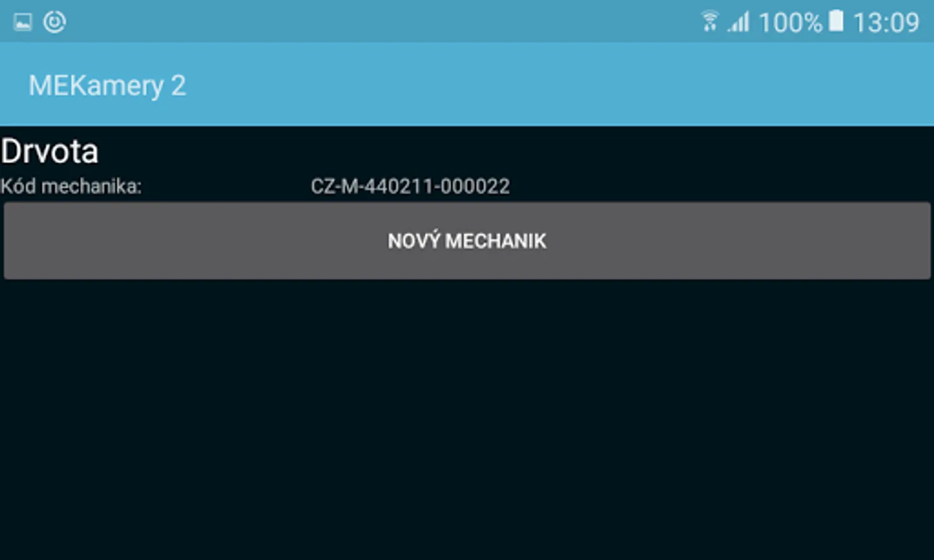The image size is (934, 560).
Task: Tap the Kód mechanika label
Action: 71,186
